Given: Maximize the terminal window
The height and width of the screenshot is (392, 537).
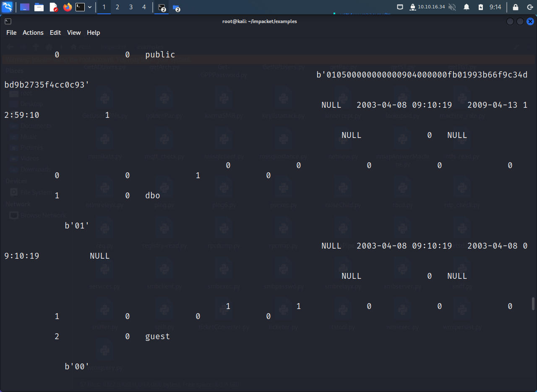Looking at the screenshot, I should [x=520, y=21].
